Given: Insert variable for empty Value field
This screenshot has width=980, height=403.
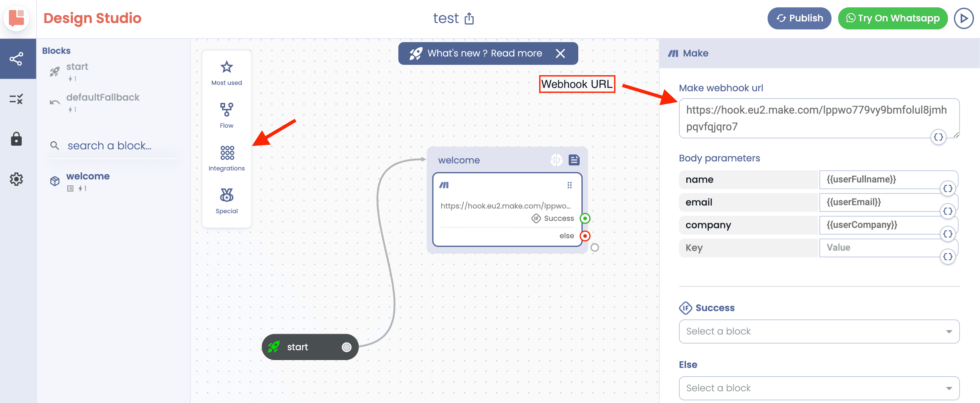Looking at the screenshot, I should 947,257.
